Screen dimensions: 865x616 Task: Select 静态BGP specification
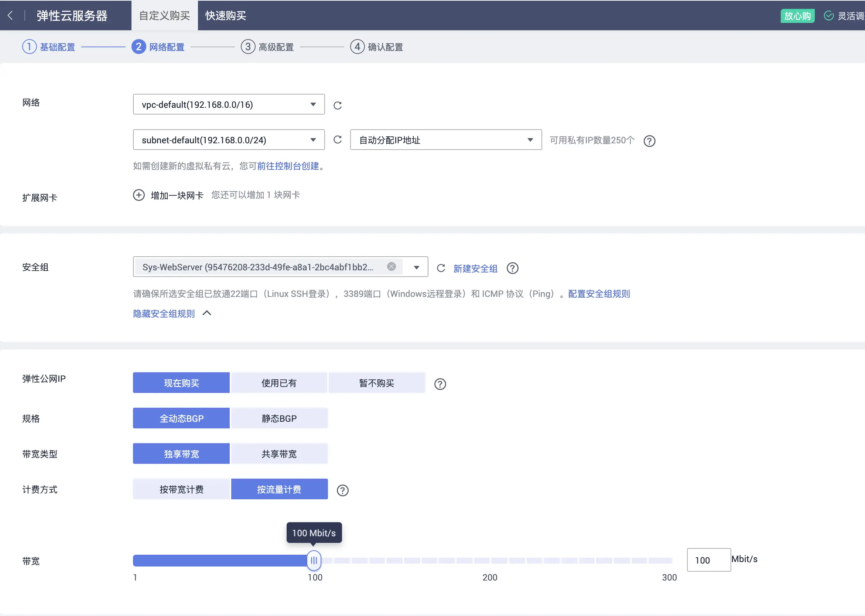[x=279, y=418]
